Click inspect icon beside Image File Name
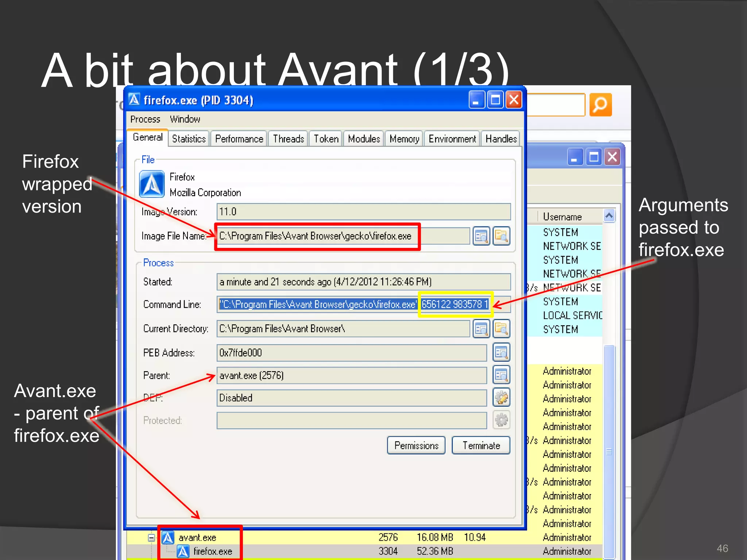 click(481, 236)
